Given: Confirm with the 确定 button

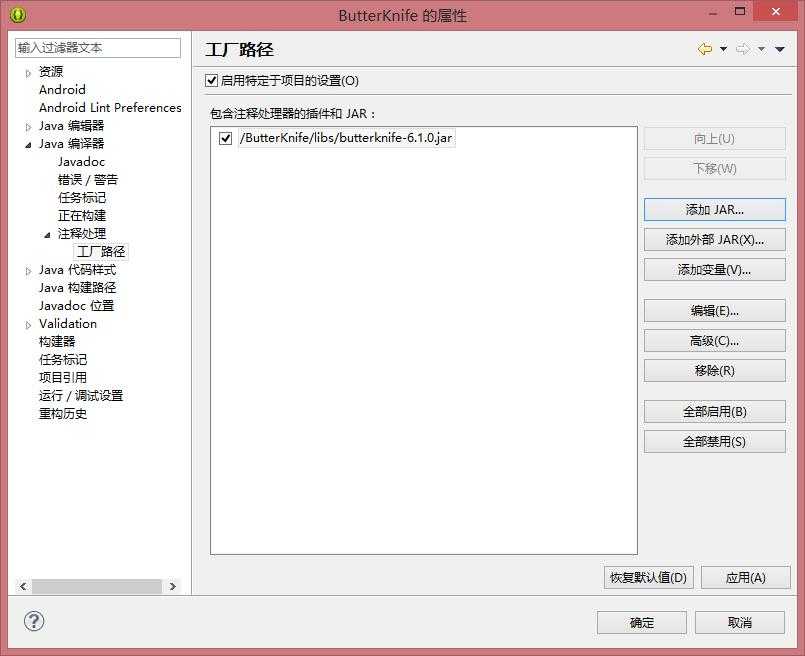Looking at the screenshot, I should (642, 623).
